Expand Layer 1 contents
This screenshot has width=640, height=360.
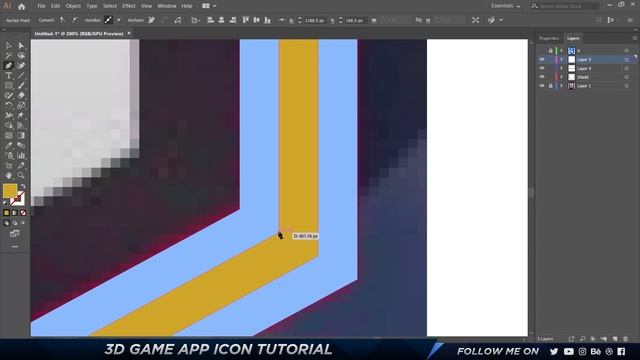(561, 86)
